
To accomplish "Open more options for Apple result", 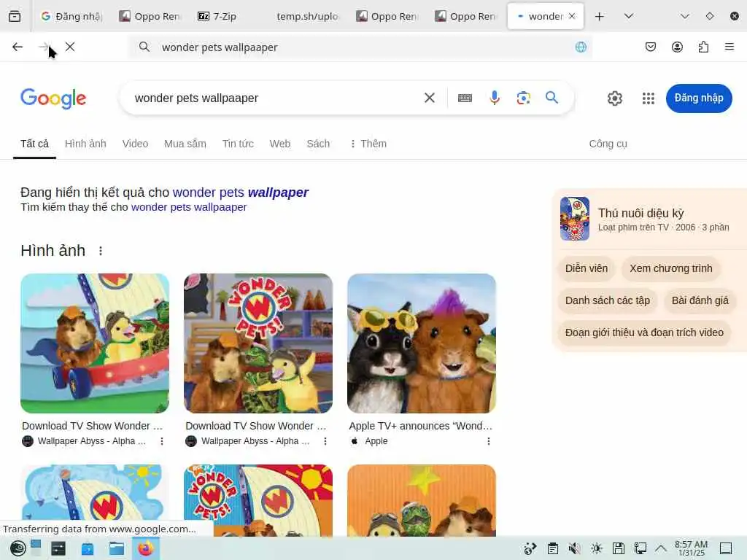I will 489,441.
